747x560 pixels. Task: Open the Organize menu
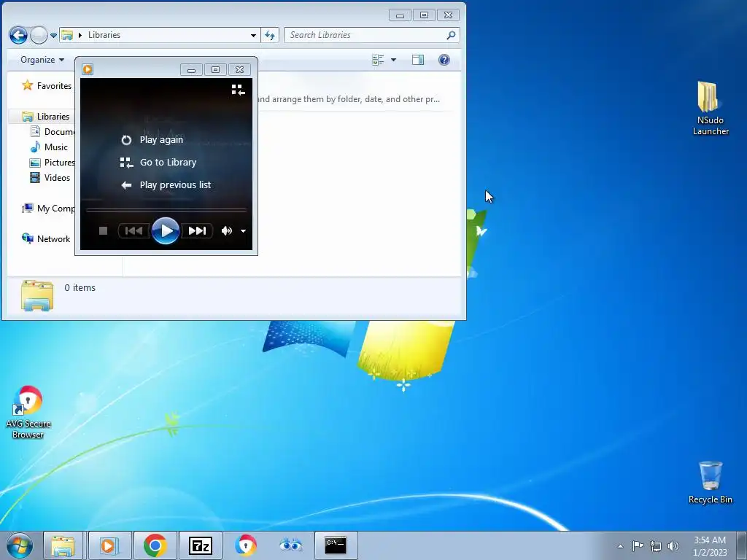coord(42,60)
